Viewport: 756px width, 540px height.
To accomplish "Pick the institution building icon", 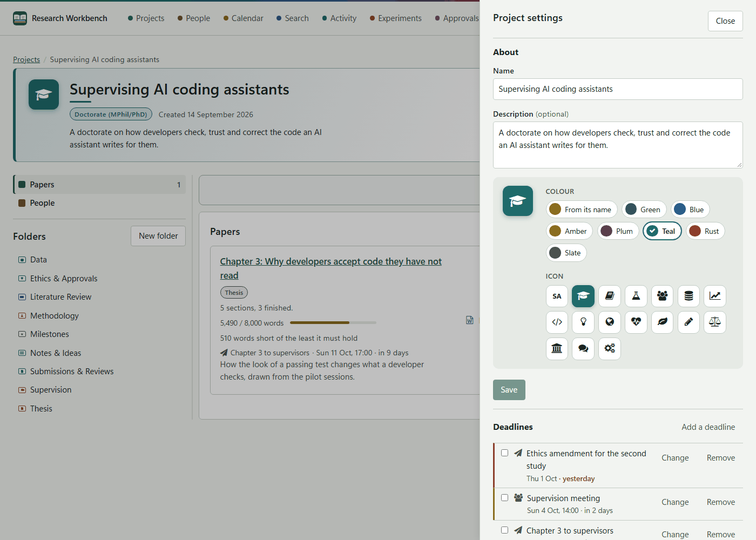I will pos(557,349).
